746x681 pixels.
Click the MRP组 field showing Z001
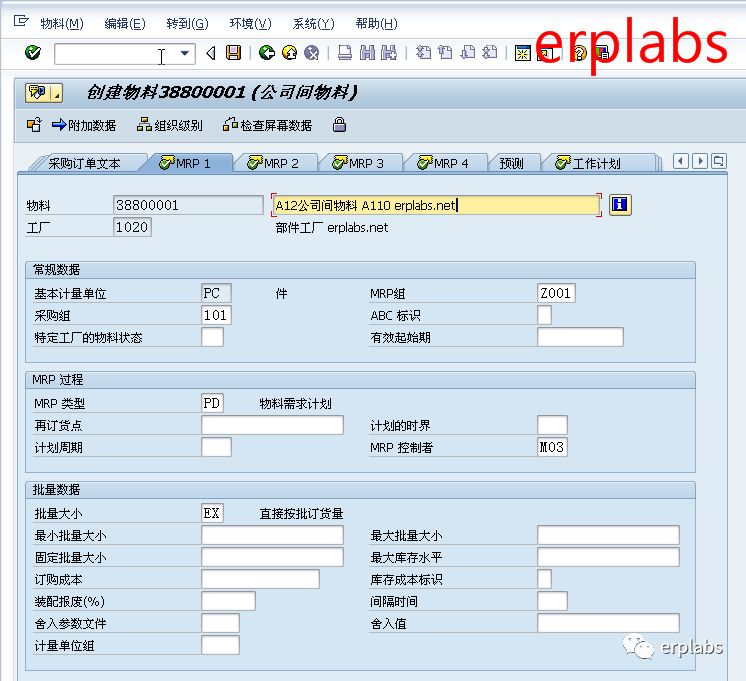(556, 293)
